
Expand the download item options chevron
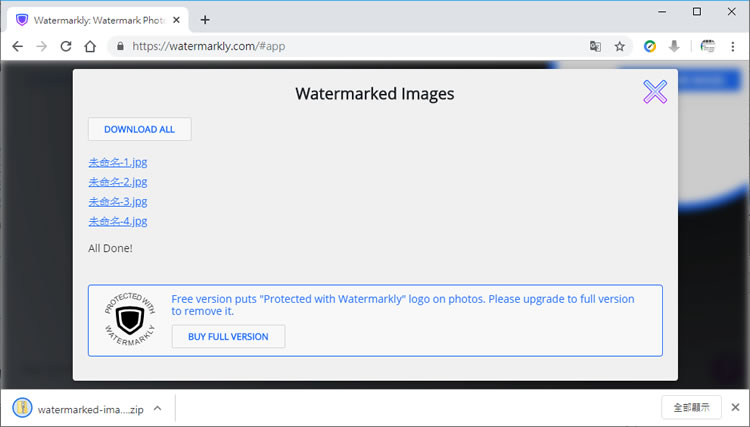157,408
